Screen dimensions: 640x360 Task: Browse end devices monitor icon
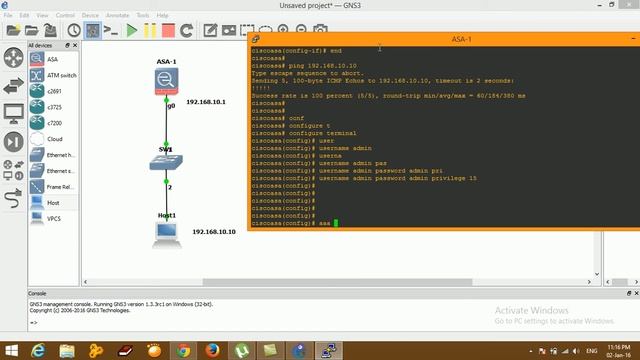point(13,113)
